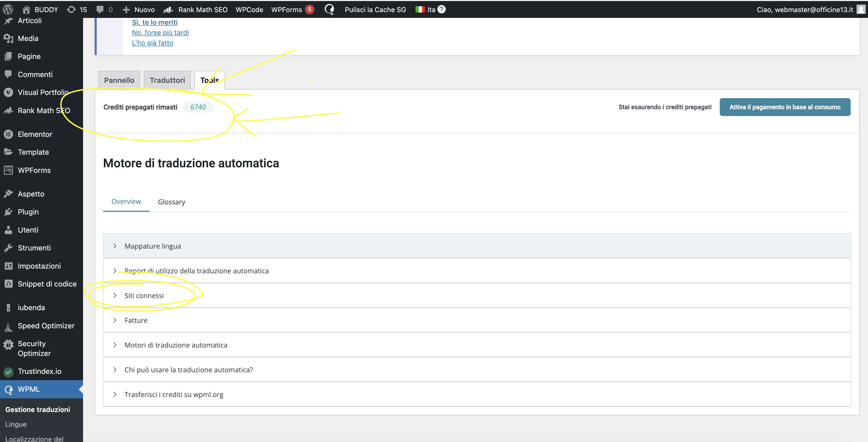Image resolution: width=868 pixels, height=442 pixels.
Task: Open Visual Portfolio icon in sidebar
Action: coord(8,92)
